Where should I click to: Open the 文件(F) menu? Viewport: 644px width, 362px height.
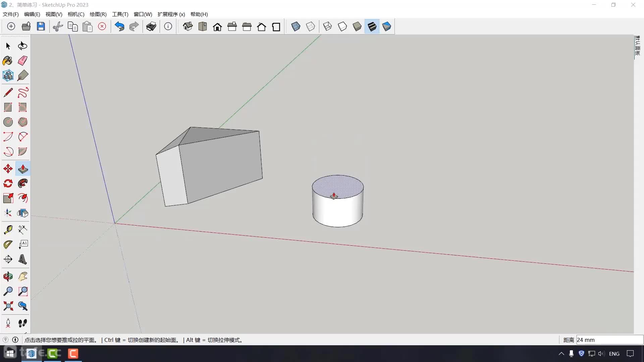pos(11,14)
